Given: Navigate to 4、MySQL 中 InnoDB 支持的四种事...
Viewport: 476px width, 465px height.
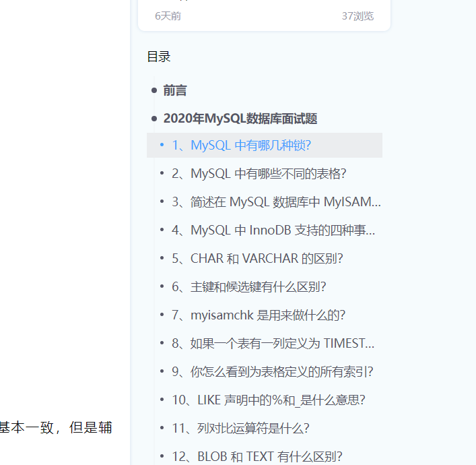Looking at the screenshot, I should point(273,230).
